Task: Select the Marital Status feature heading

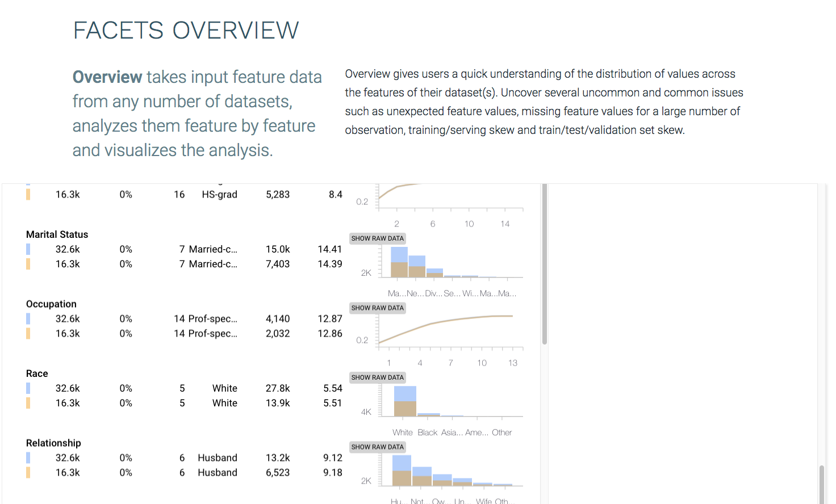Action: (57, 234)
